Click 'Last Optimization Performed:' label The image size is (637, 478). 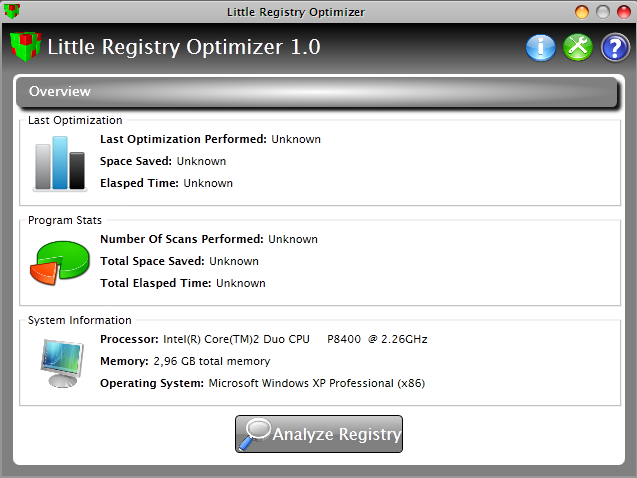coord(183,139)
